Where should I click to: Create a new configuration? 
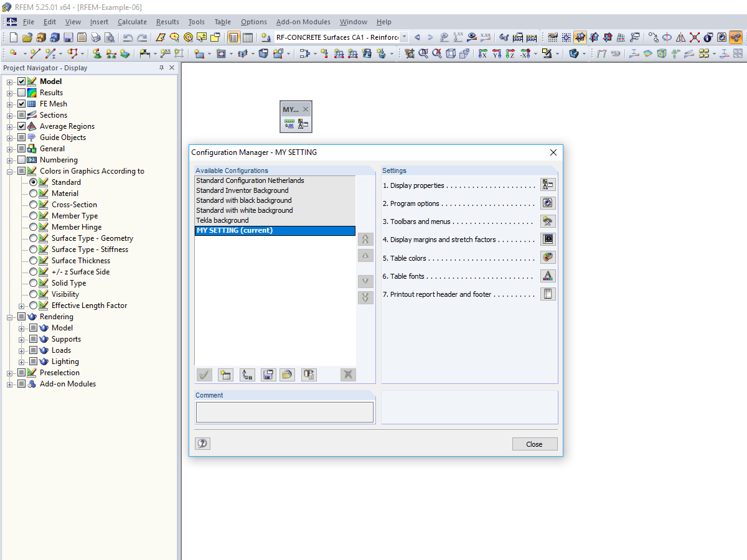225,375
